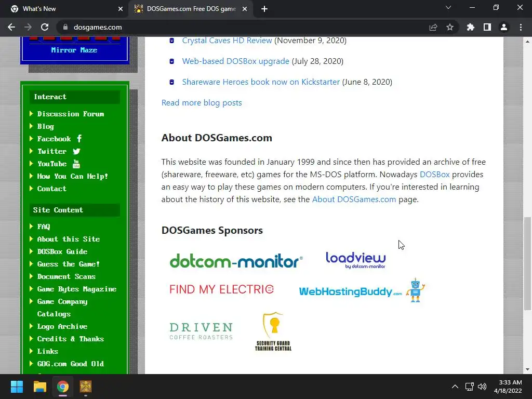Image resolution: width=532 pixels, height=399 pixels.
Task: Open the Chrome profile icon
Action: click(504, 27)
